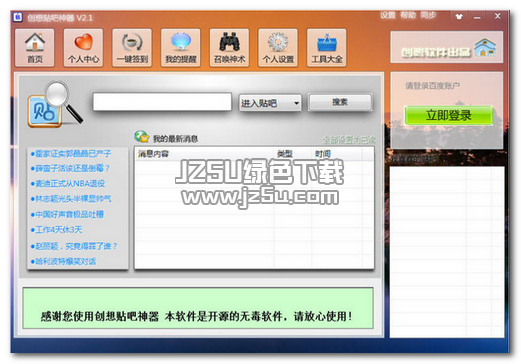
Task: Expand the 进入贴吧 dropdown
Action: tap(270, 103)
